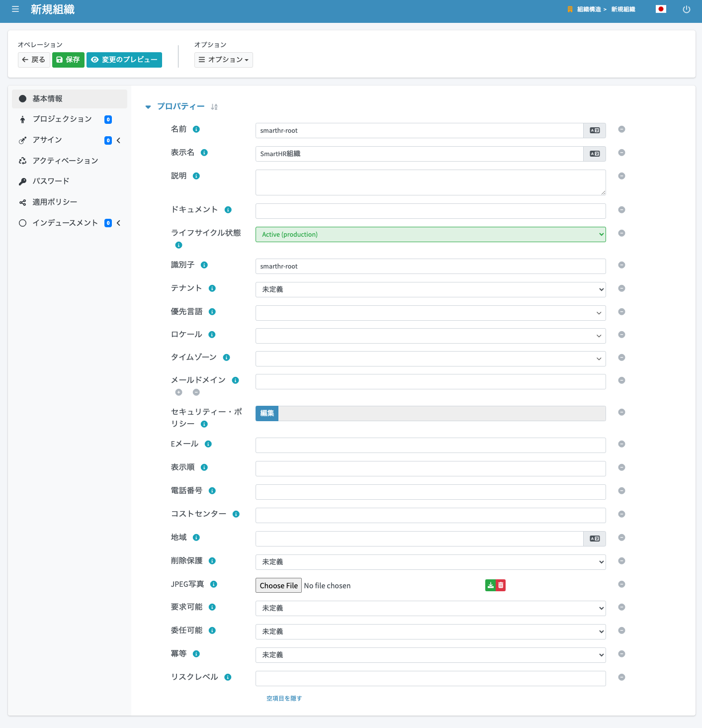Switch language via Japan flag icon
Screen dimensions: 702x728
pos(661,9)
